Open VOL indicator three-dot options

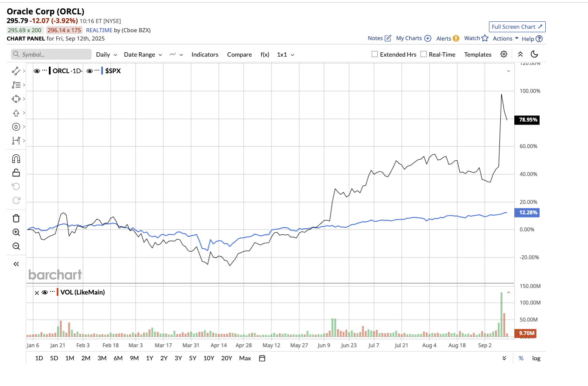pyautogui.click(x=52, y=292)
